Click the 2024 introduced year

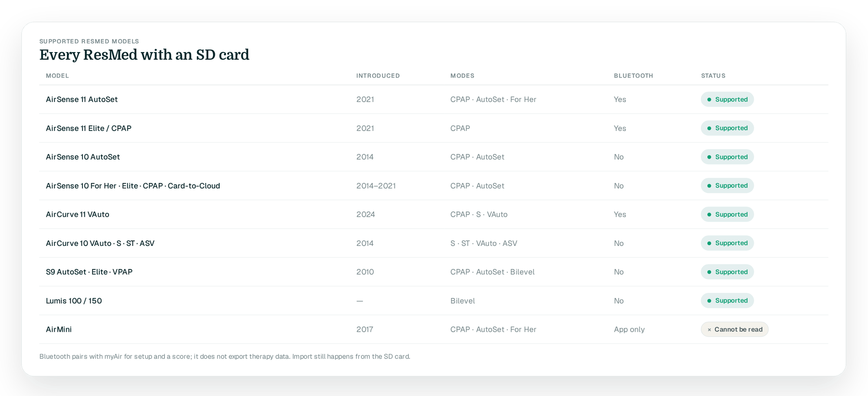coord(365,214)
